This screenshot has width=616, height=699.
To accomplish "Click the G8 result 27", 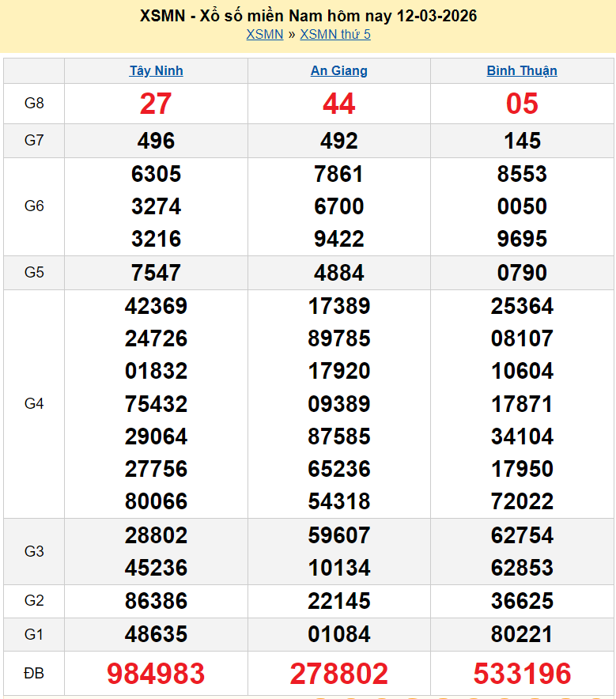I will click(156, 104).
